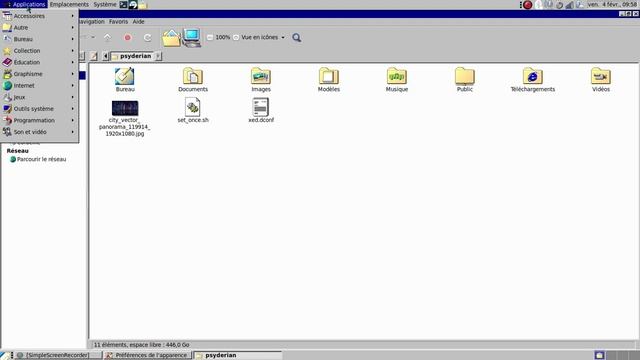
Task: Select the set_once.sh script file
Action: click(193, 107)
